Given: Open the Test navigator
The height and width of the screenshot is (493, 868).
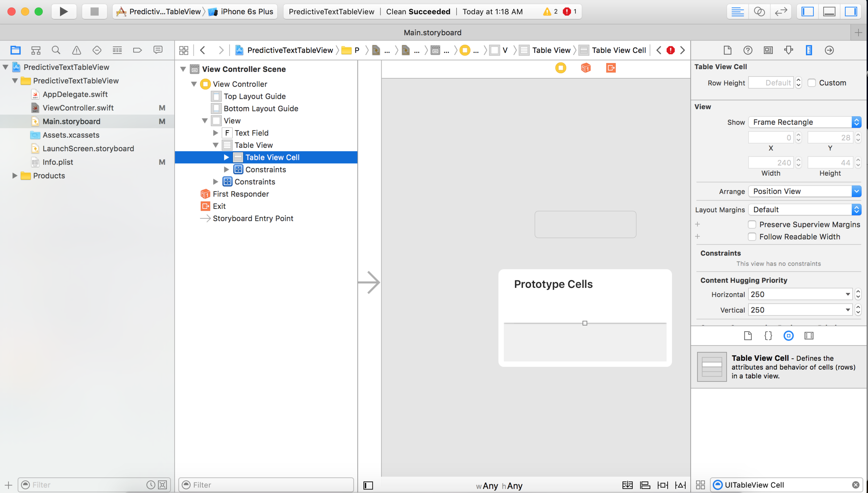Looking at the screenshot, I should point(97,50).
